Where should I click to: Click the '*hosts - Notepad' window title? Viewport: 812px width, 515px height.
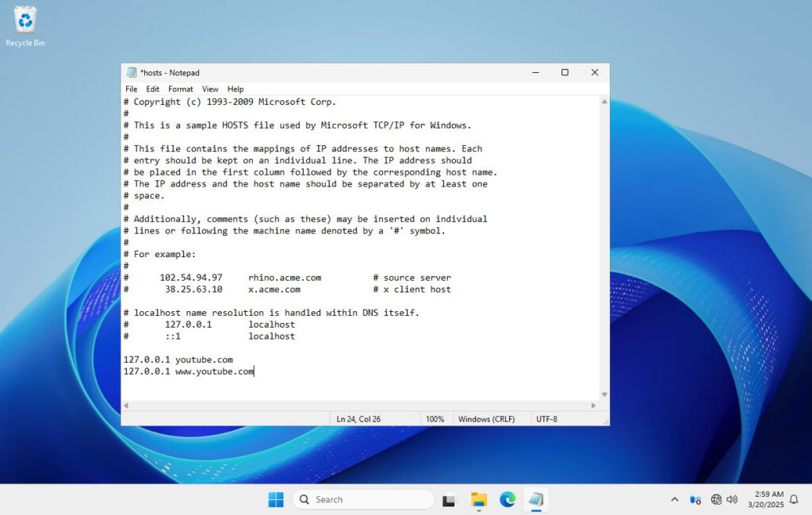pyautogui.click(x=170, y=72)
